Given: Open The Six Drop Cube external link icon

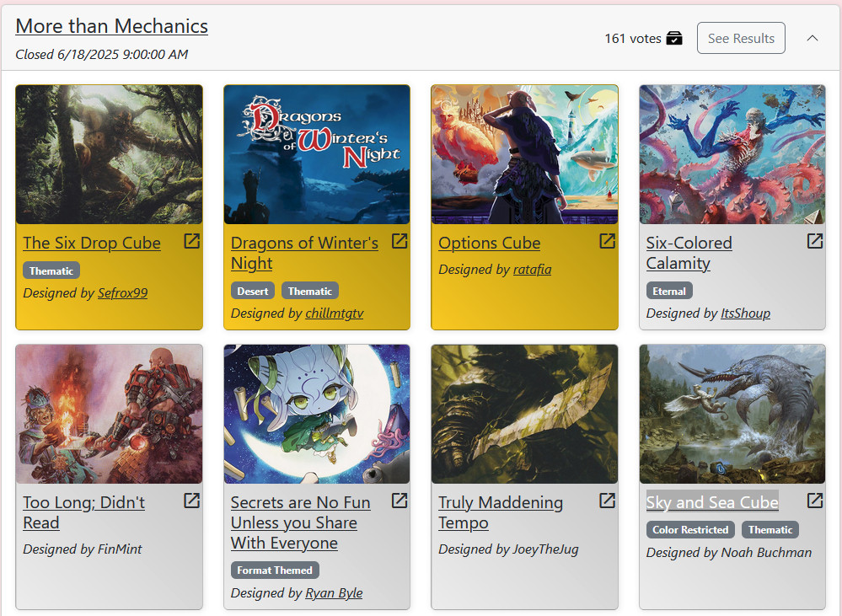Looking at the screenshot, I should point(191,241).
